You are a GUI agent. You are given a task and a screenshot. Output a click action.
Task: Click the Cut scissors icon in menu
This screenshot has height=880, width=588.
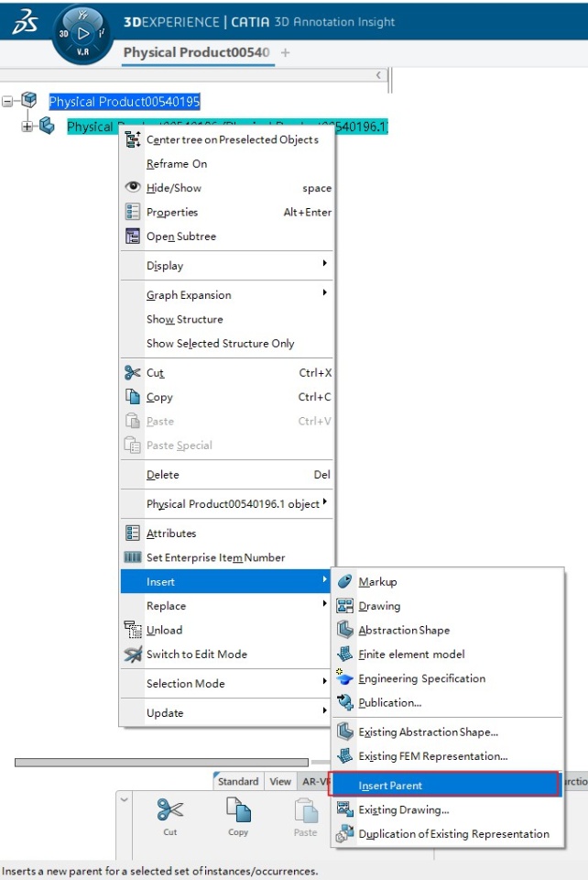(x=133, y=372)
